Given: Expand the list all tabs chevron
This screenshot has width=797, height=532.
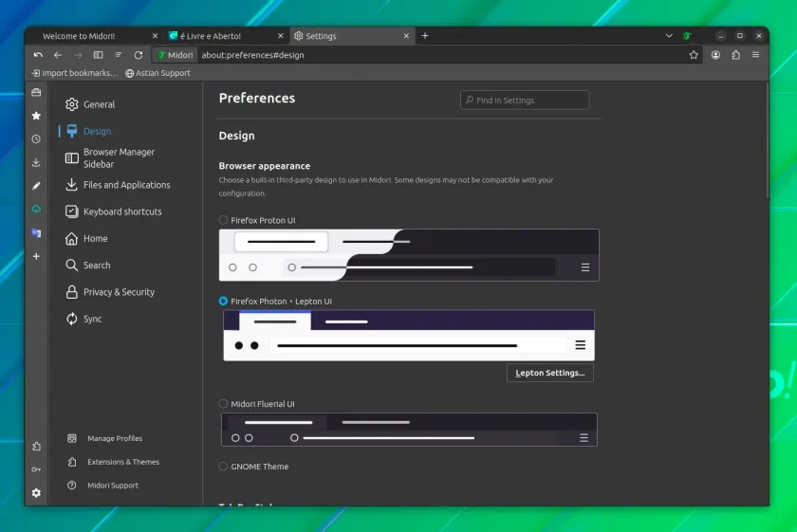Looking at the screenshot, I should click(669, 36).
